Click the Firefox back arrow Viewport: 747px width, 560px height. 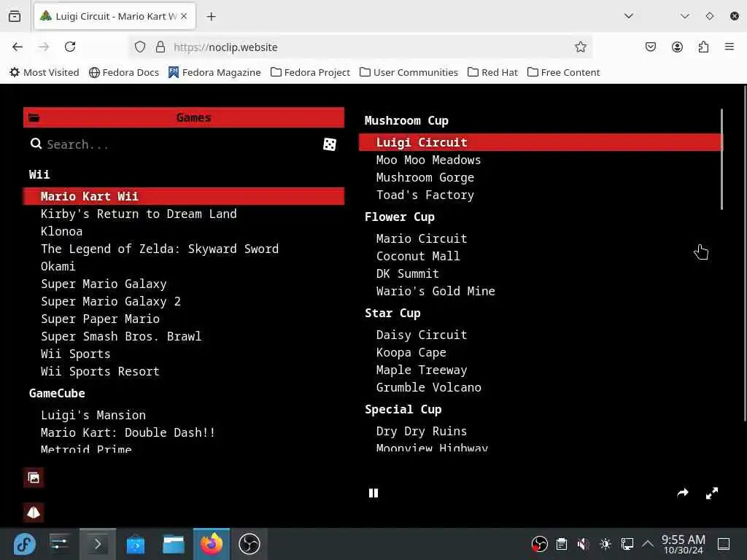(18, 47)
